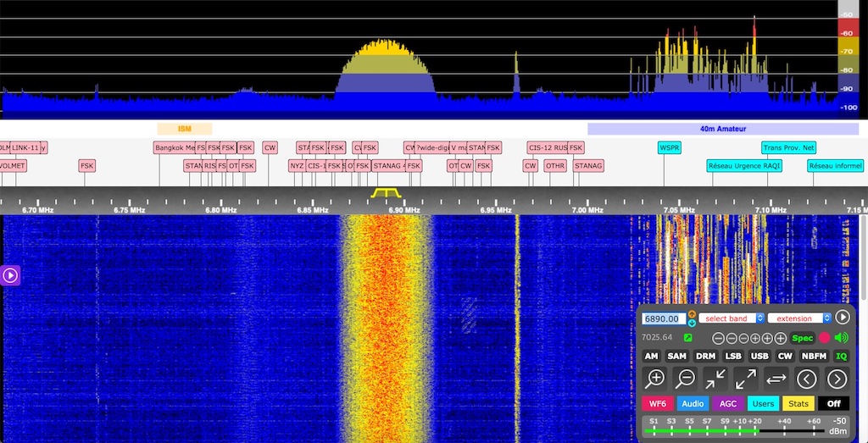The width and height of the screenshot is (868, 443).
Task: Click the 6890.00 frequency input field
Action: (x=663, y=318)
